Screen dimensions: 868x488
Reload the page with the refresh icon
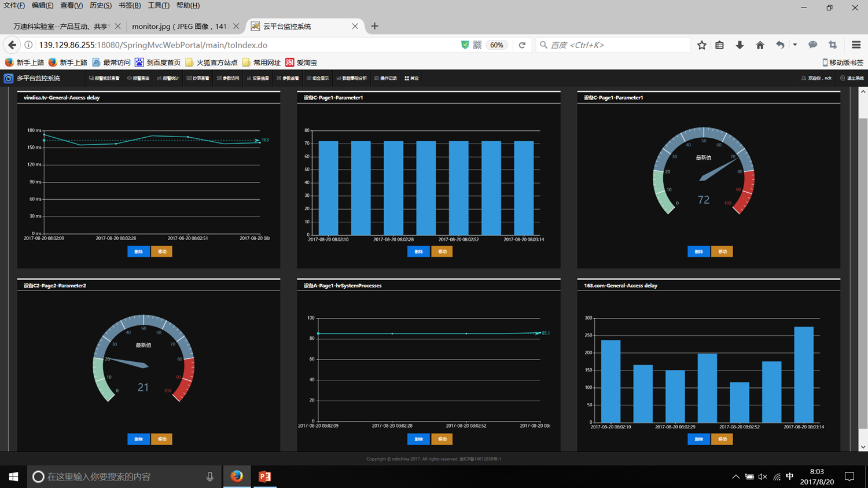[x=522, y=45]
